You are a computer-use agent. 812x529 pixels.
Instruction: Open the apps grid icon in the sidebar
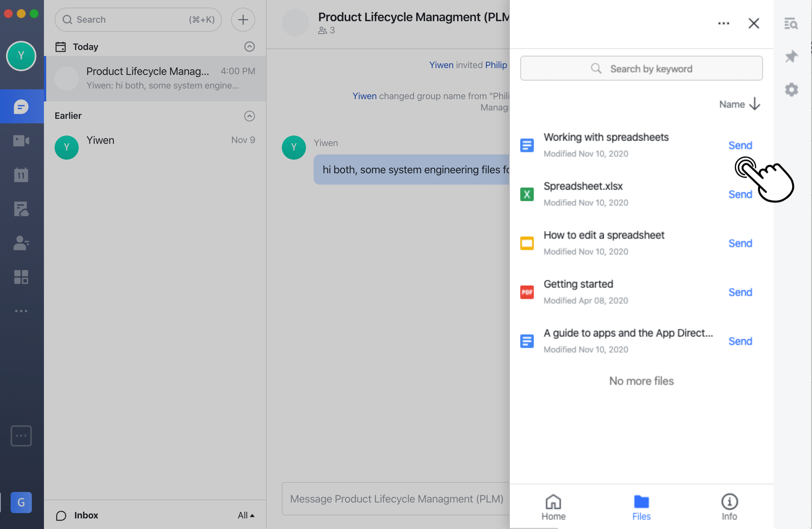[x=21, y=277]
